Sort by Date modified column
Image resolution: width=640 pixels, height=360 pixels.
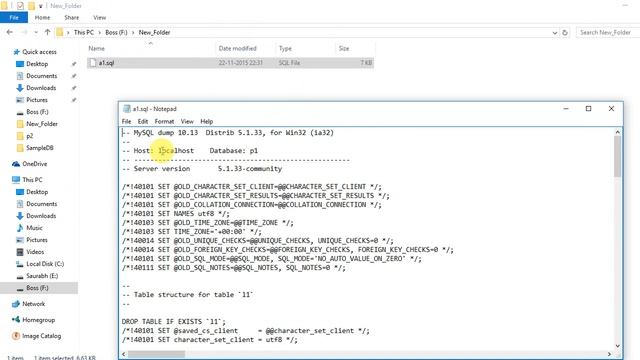238,48
